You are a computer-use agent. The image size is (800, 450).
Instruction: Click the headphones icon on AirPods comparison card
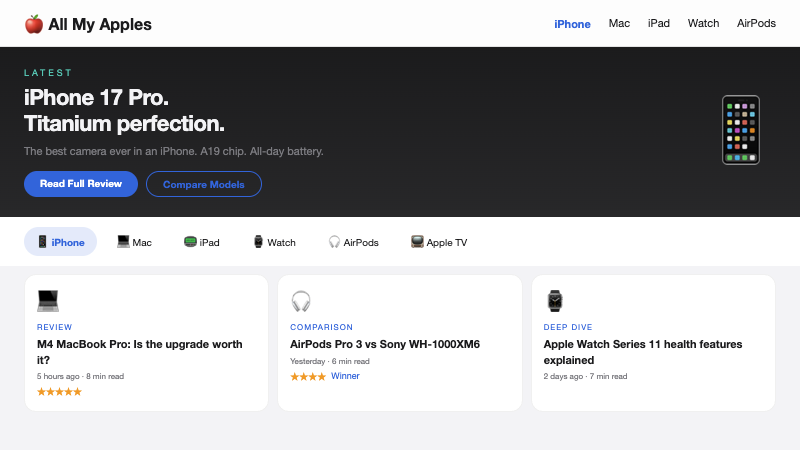(x=301, y=301)
